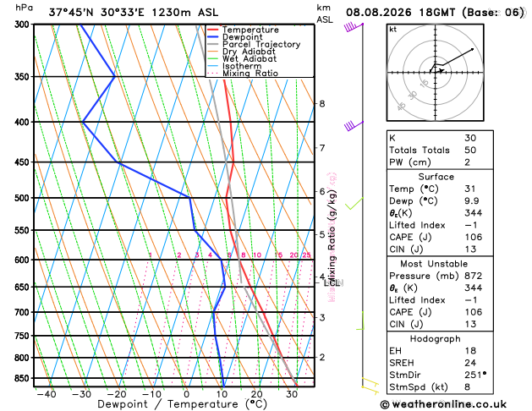Click the 8 km altitude label
Image resolution: width=532 pixels, height=411 pixels.
click(x=322, y=104)
